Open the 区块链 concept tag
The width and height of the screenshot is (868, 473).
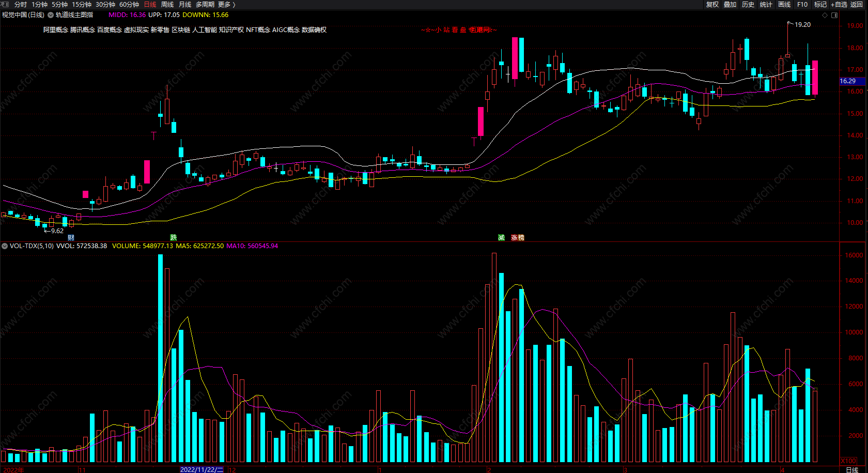click(181, 30)
